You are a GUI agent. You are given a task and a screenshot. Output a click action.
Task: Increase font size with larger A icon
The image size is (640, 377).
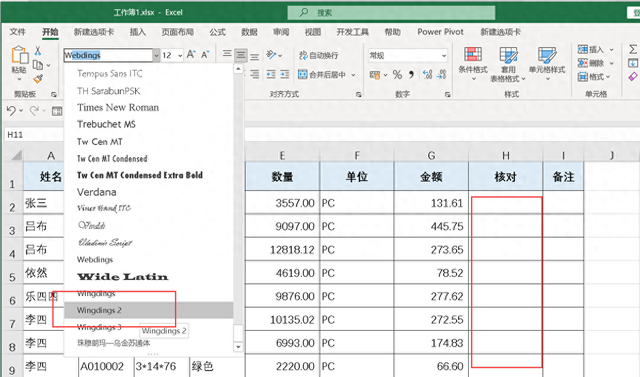click(x=191, y=55)
